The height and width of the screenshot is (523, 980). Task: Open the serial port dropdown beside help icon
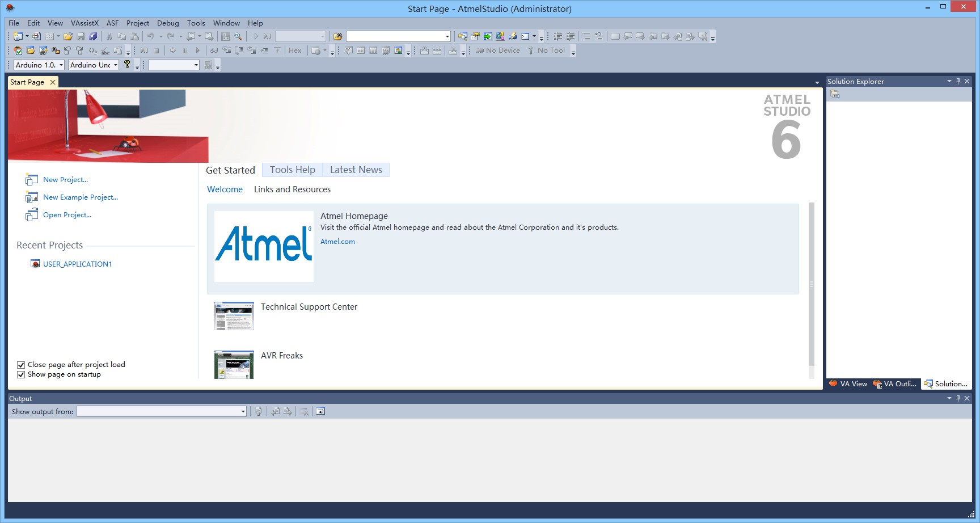[x=174, y=65]
